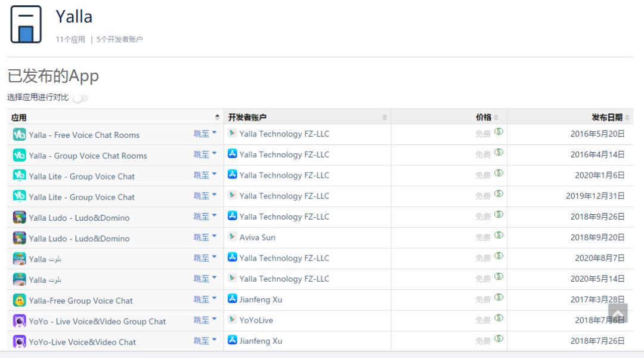The image size is (644, 358).
Task: Click the Google Play icon beside YoYoLive
Action: (x=232, y=319)
